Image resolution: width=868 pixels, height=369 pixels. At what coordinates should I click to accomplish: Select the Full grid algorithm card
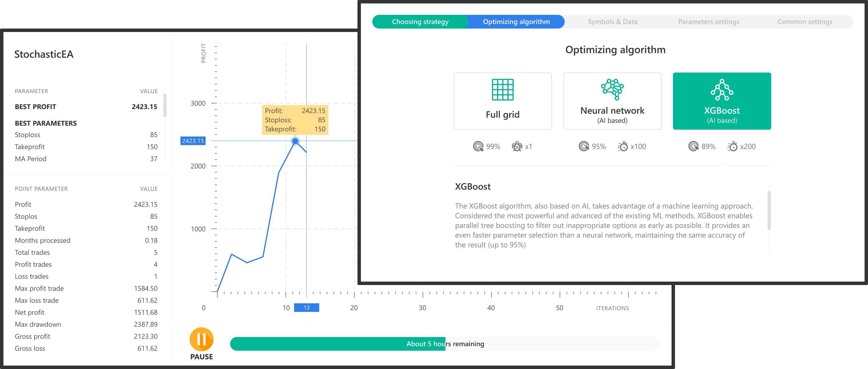click(503, 101)
